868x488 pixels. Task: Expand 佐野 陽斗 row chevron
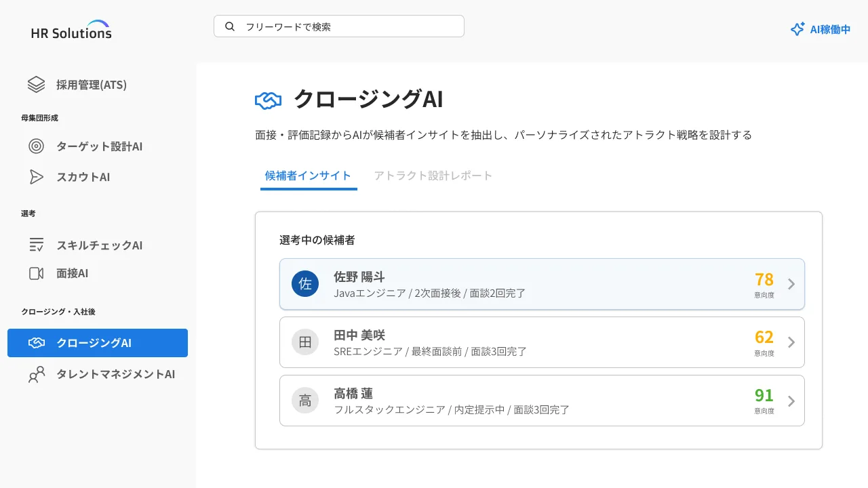791,284
